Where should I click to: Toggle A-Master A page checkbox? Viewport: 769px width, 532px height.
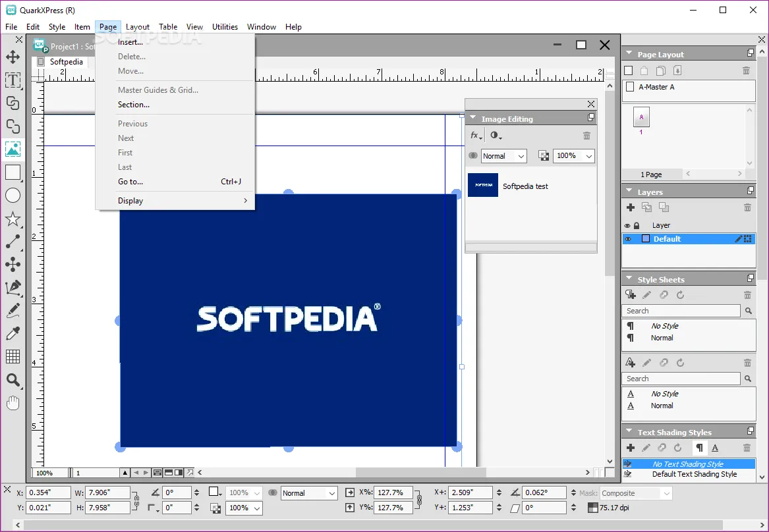point(630,87)
